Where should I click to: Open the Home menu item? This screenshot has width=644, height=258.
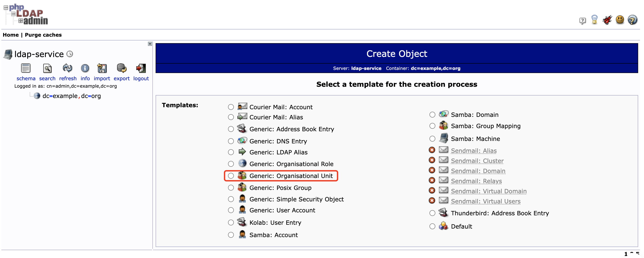[x=11, y=35]
